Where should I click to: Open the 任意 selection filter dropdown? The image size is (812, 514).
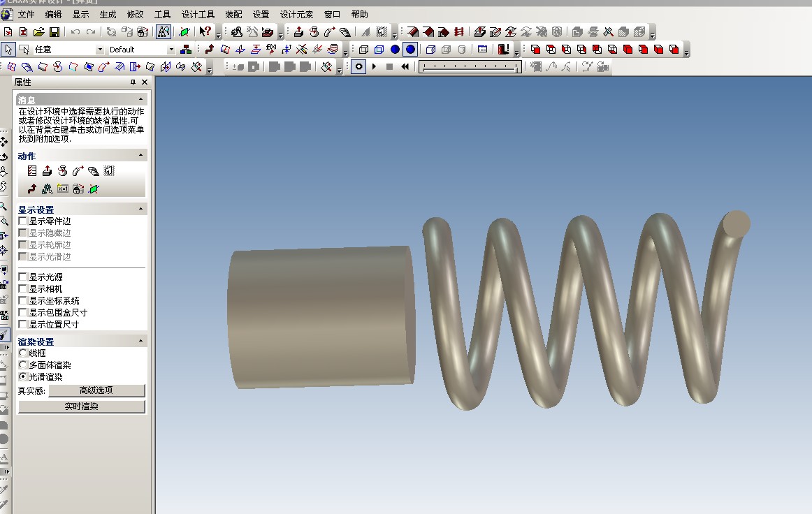tap(100, 50)
